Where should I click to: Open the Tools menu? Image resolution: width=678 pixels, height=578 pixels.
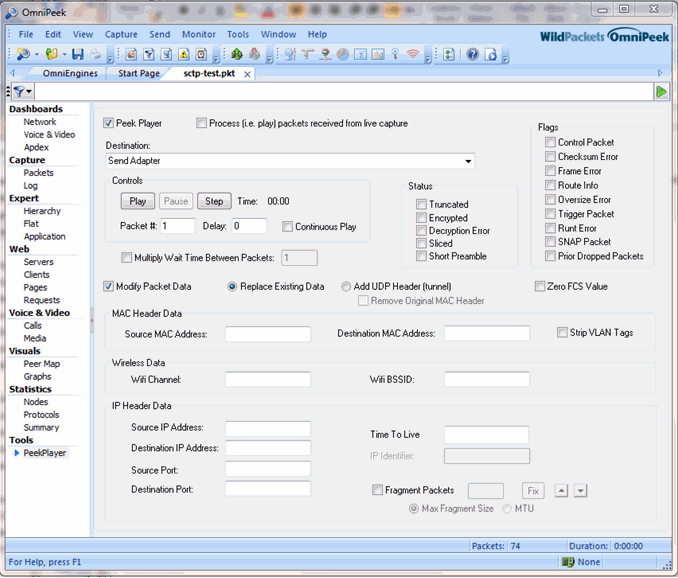tap(238, 35)
